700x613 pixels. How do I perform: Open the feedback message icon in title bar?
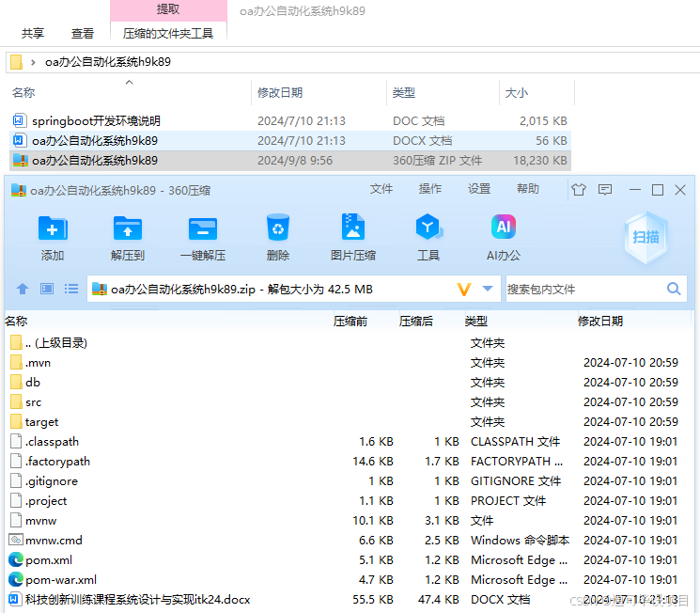click(x=605, y=190)
